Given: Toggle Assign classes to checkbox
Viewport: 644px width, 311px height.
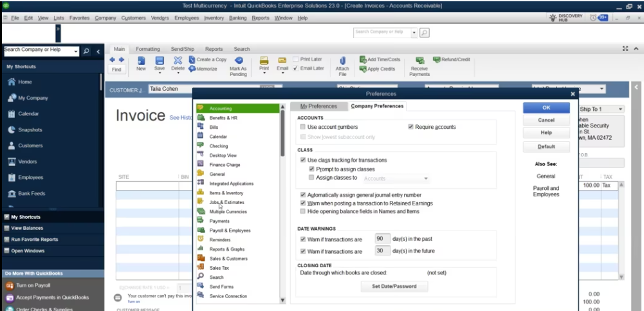Looking at the screenshot, I should click(x=312, y=178).
